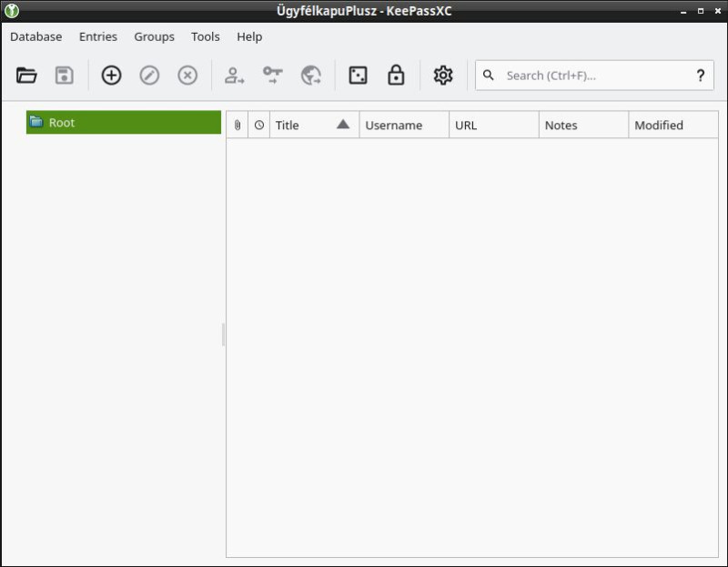The height and width of the screenshot is (567, 728).
Task: Save the database via the floppy icon
Action: point(65,76)
